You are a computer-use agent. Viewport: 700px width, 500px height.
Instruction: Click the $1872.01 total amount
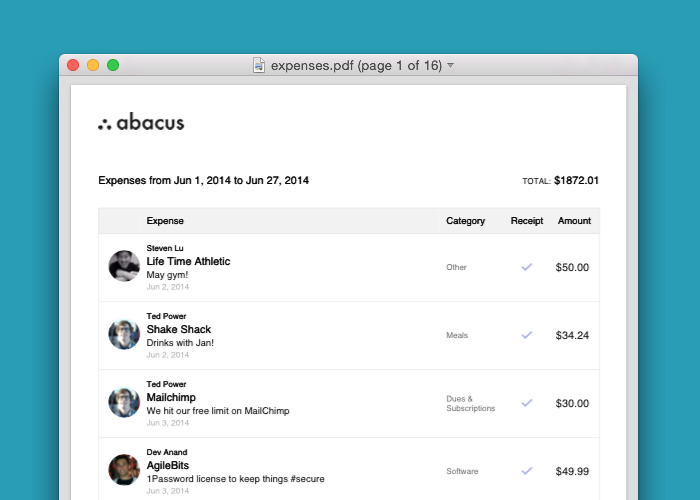[576, 180]
